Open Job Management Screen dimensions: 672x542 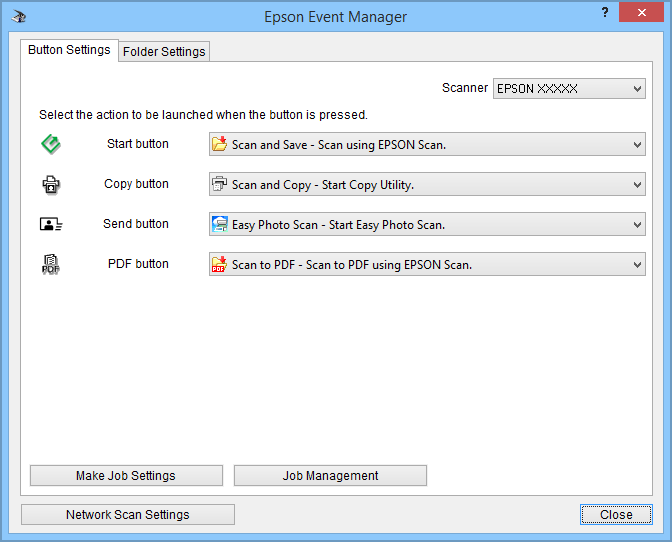[x=330, y=476]
